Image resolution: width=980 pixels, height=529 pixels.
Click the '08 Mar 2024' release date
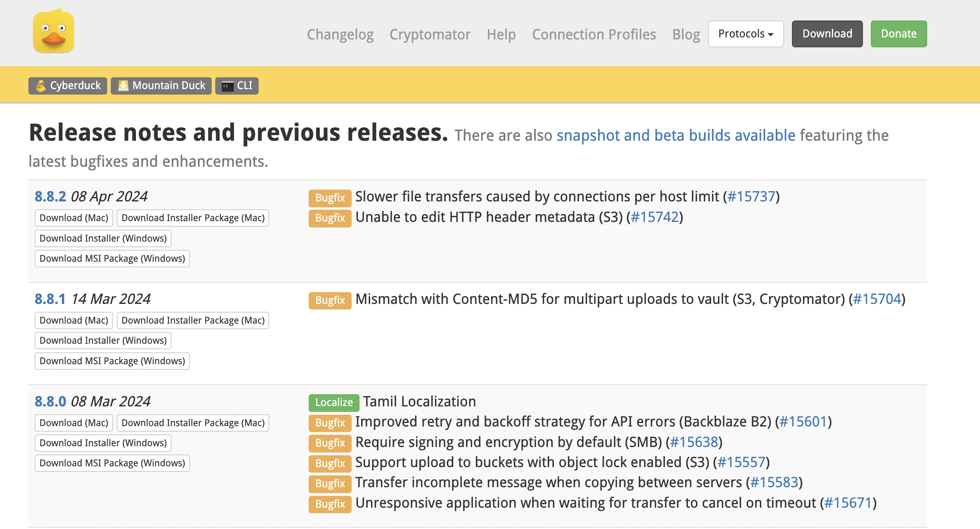click(110, 401)
